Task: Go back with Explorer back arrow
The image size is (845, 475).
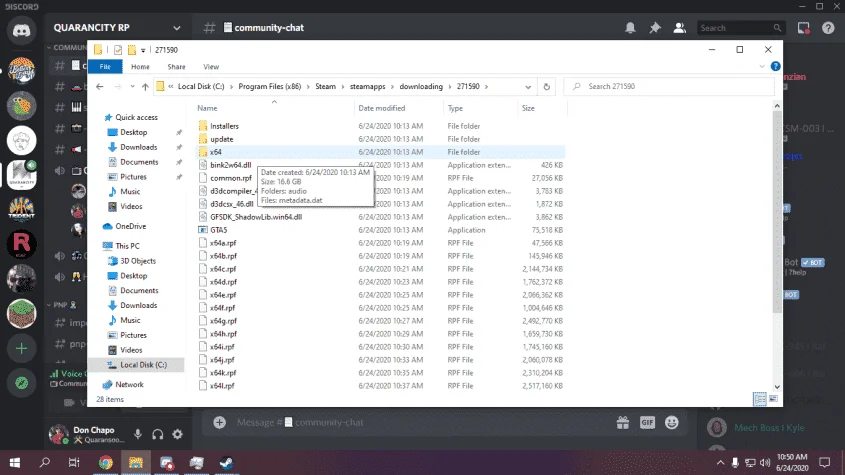Action: coord(100,86)
